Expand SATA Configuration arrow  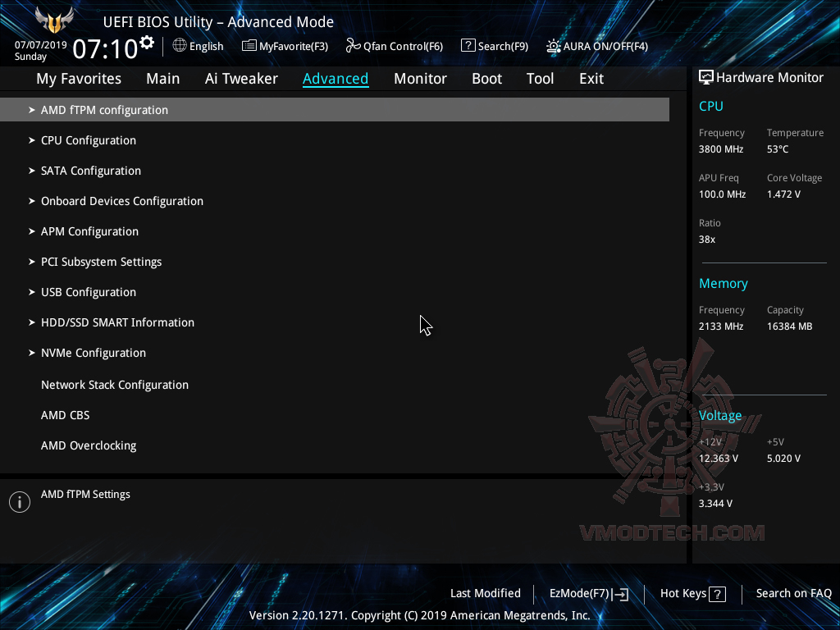[x=32, y=171]
